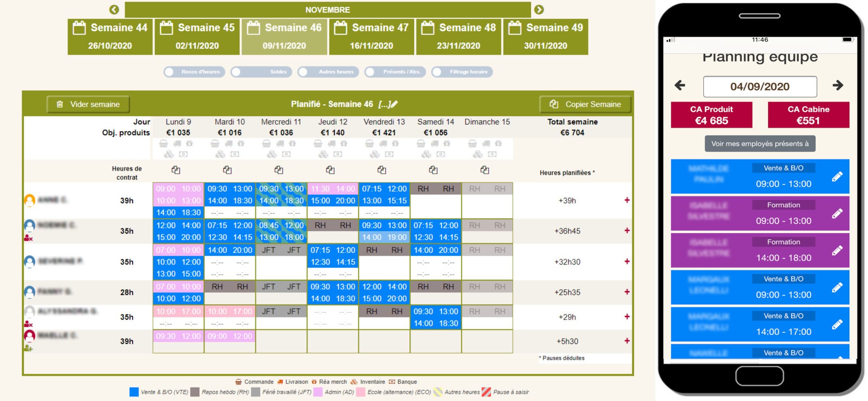Edit Vente & B/O 14:00 - 17:00 shift on phone
This screenshot has height=401, width=868.
pyautogui.click(x=837, y=324)
